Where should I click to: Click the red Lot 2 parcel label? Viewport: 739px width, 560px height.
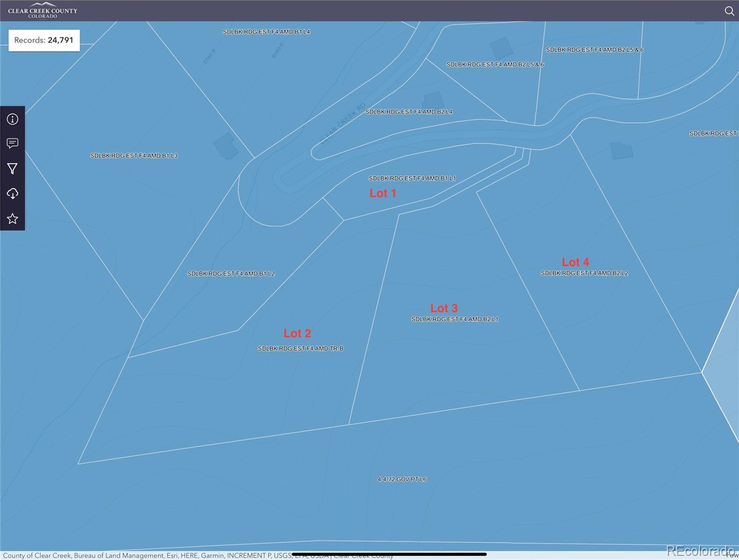pyautogui.click(x=297, y=334)
